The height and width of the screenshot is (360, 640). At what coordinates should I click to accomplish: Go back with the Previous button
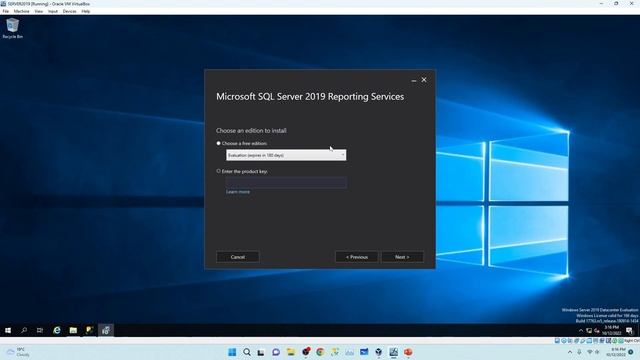pyautogui.click(x=357, y=257)
